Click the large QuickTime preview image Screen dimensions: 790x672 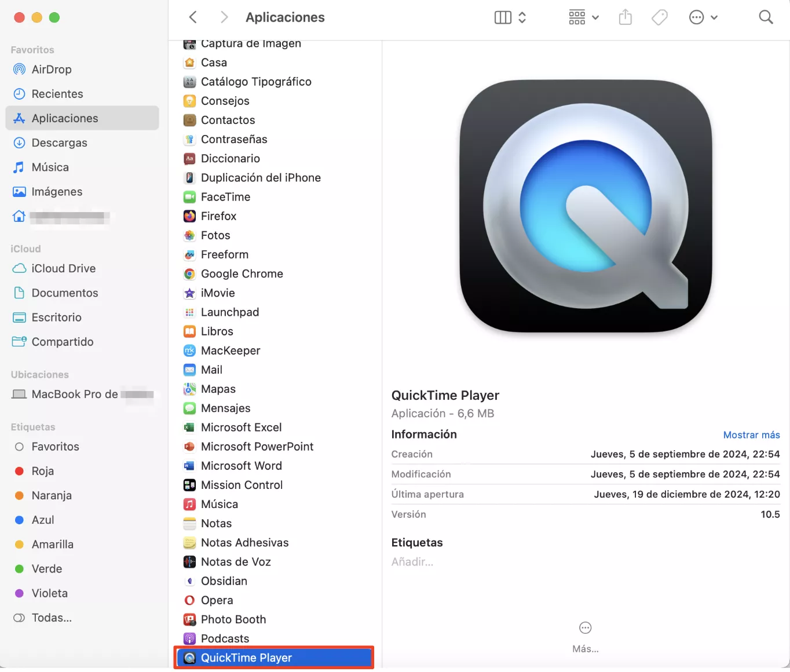pos(585,206)
